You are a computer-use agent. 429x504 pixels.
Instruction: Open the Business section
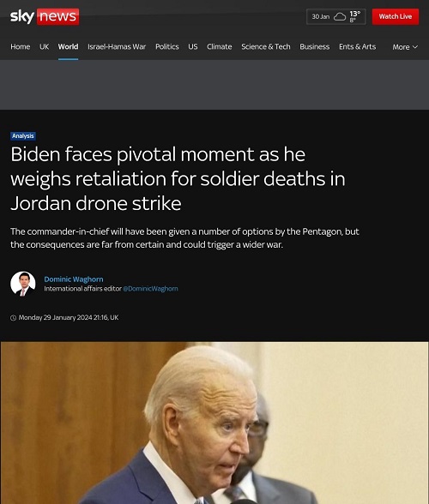tap(314, 46)
